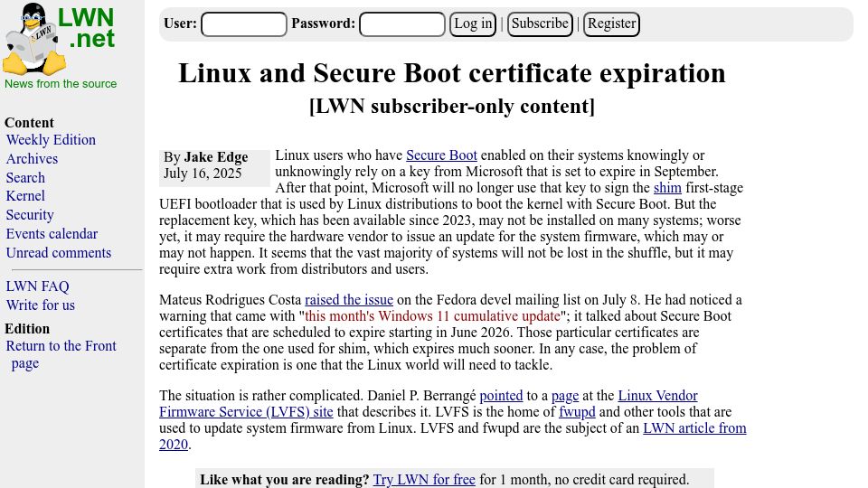
Task: Open the 'page' link about LVFS
Action: (565, 396)
